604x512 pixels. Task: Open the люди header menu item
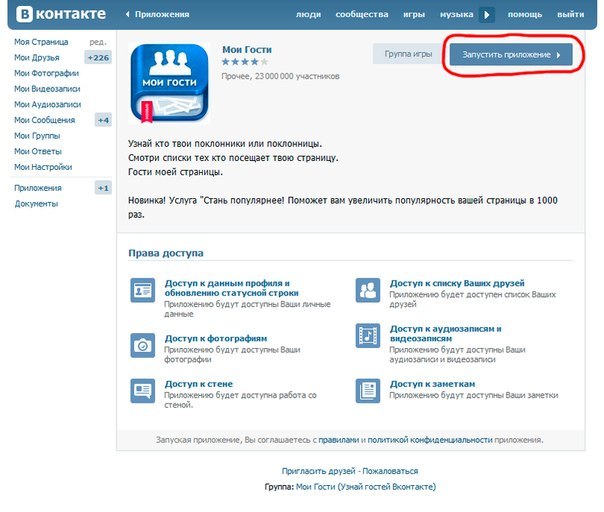[310, 15]
